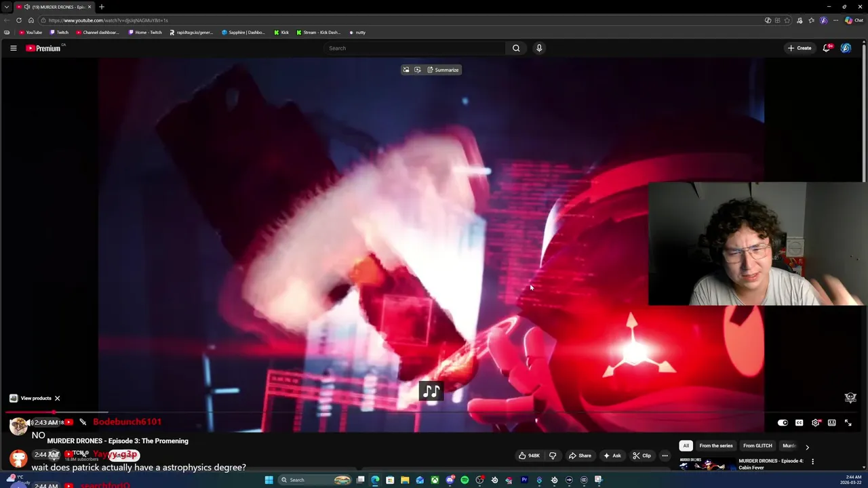868x488 pixels.
Task: Open the Windows Start menu
Action: [x=269, y=480]
